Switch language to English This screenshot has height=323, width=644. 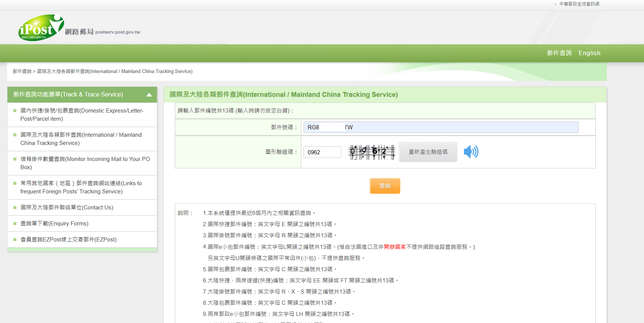(589, 53)
